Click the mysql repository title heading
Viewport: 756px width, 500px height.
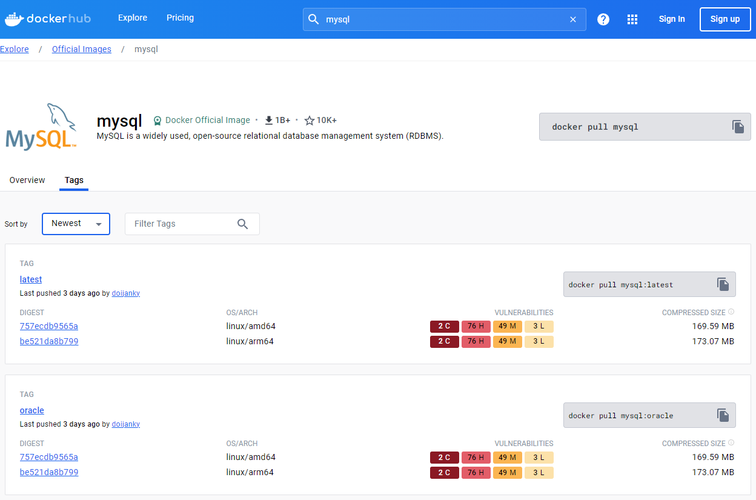[119, 121]
